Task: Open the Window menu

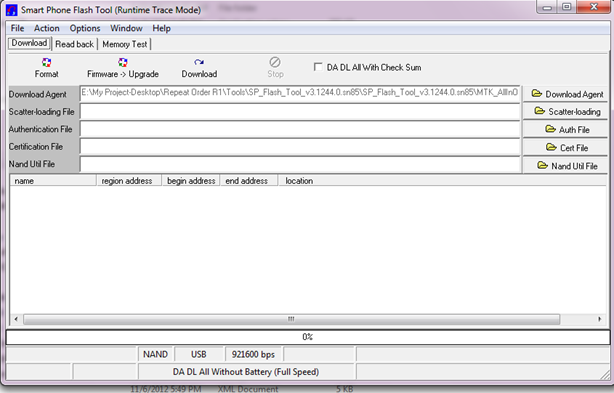Action: (x=126, y=28)
